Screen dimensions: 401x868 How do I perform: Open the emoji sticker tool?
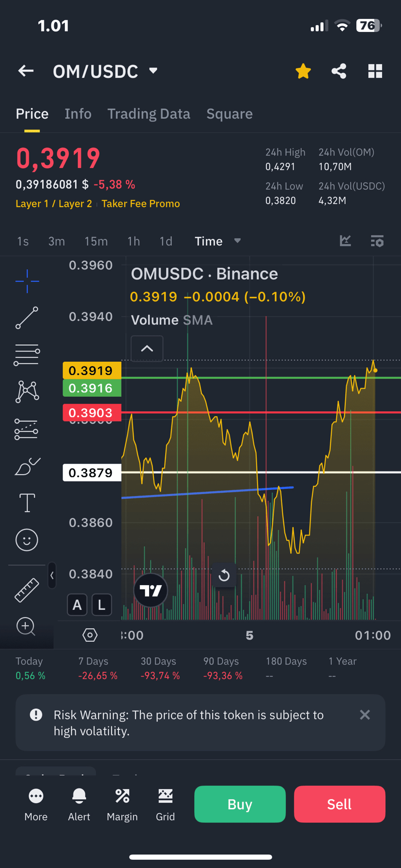point(27,540)
